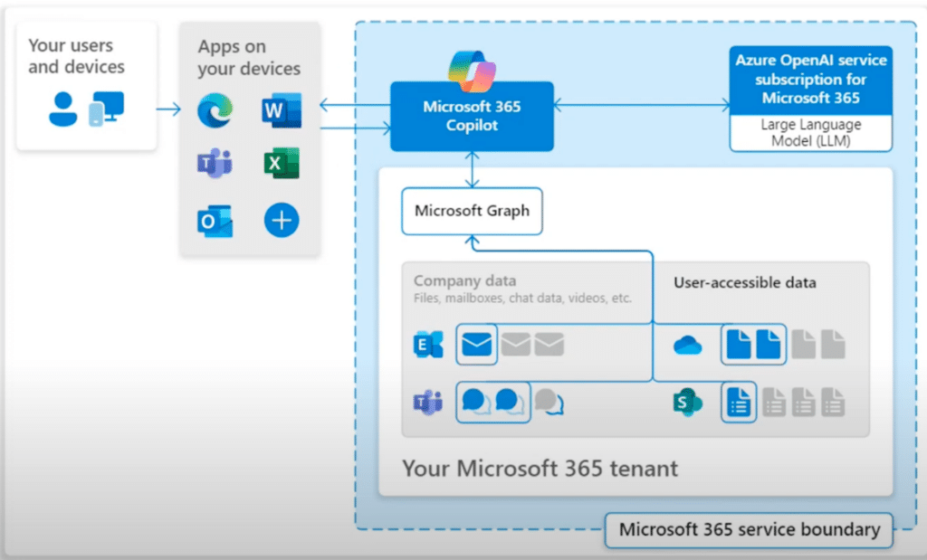Click the Microsoft Edge browser icon
The height and width of the screenshot is (560, 927).
click(215, 111)
